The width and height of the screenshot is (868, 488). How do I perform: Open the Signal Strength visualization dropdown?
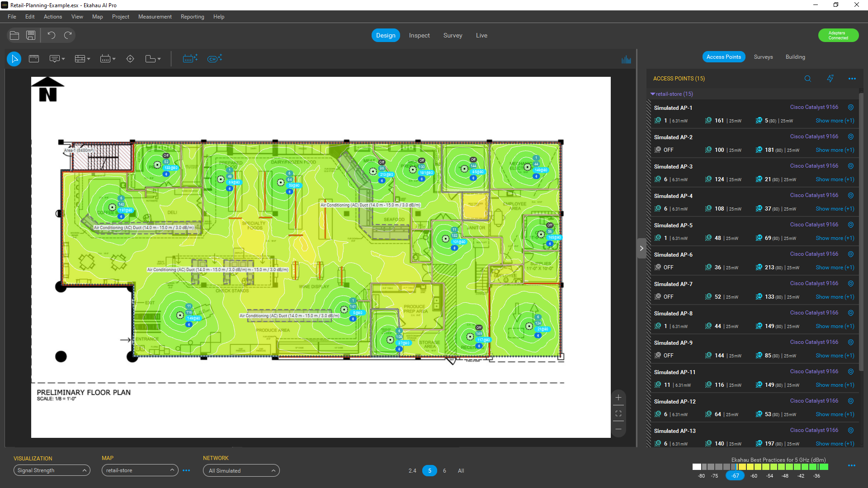(52, 470)
